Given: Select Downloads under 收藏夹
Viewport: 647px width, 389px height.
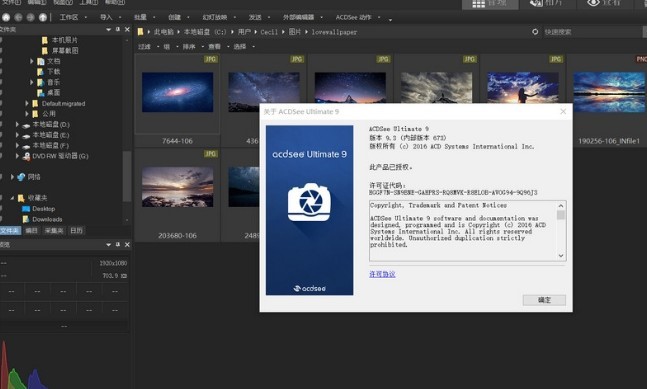Looking at the screenshot, I should coord(47,219).
